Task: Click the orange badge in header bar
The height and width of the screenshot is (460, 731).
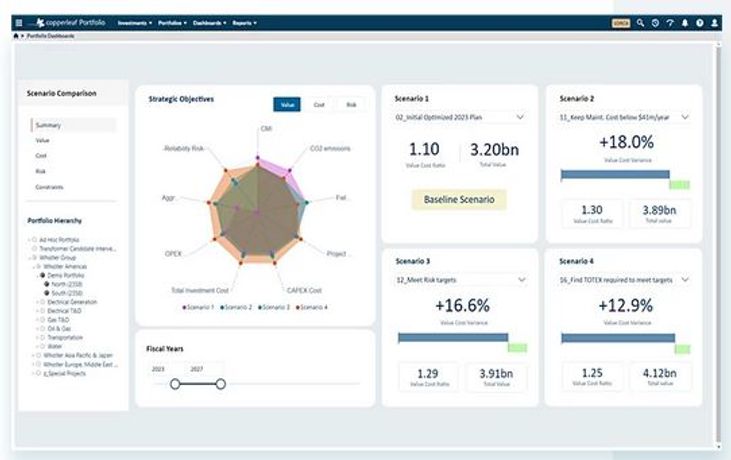Action: tap(621, 23)
